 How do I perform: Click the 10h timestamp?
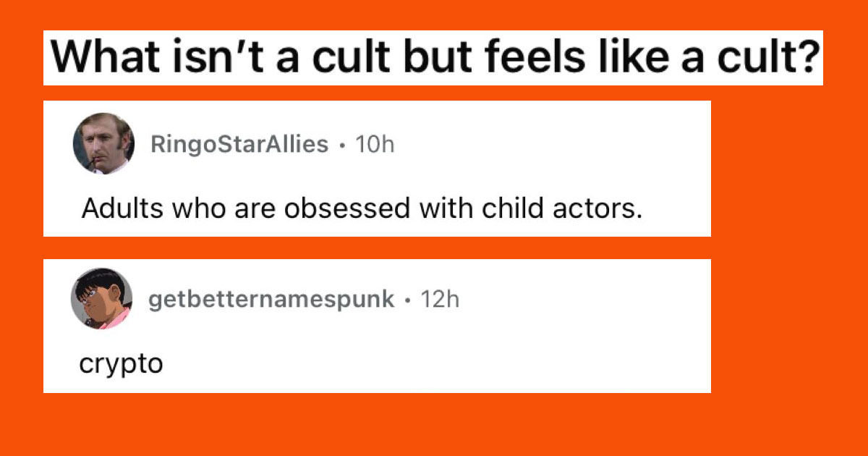click(376, 144)
